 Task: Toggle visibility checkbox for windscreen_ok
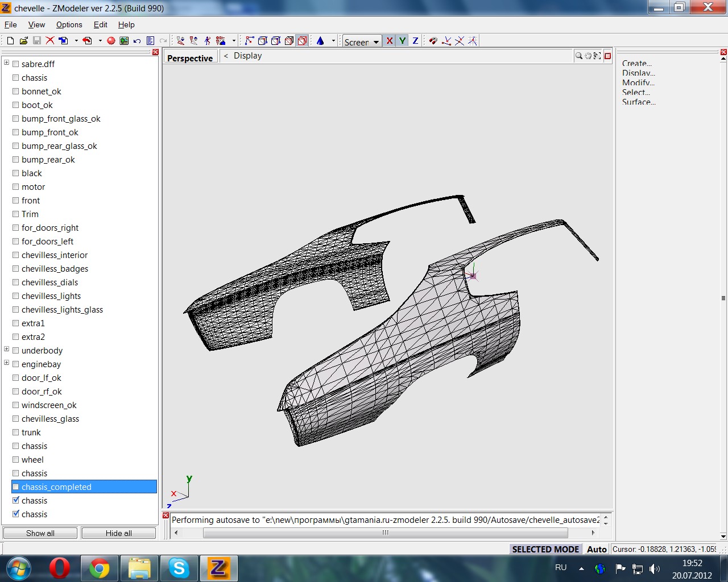[16, 405]
